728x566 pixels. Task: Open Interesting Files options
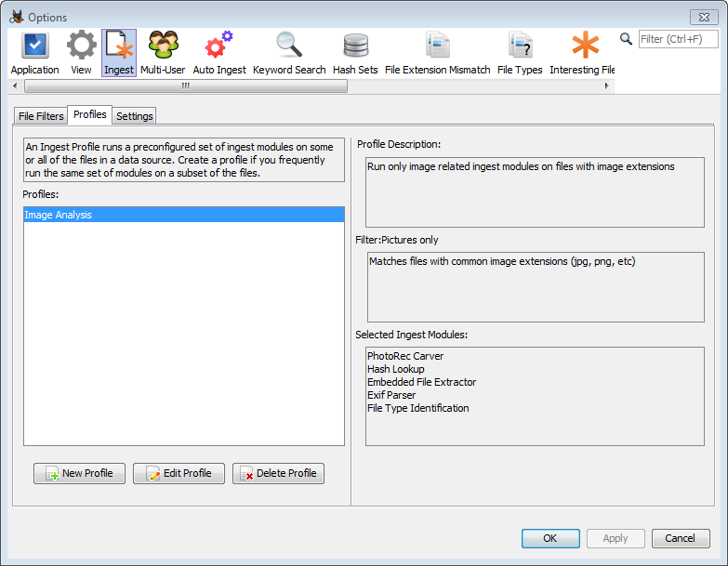point(583,53)
